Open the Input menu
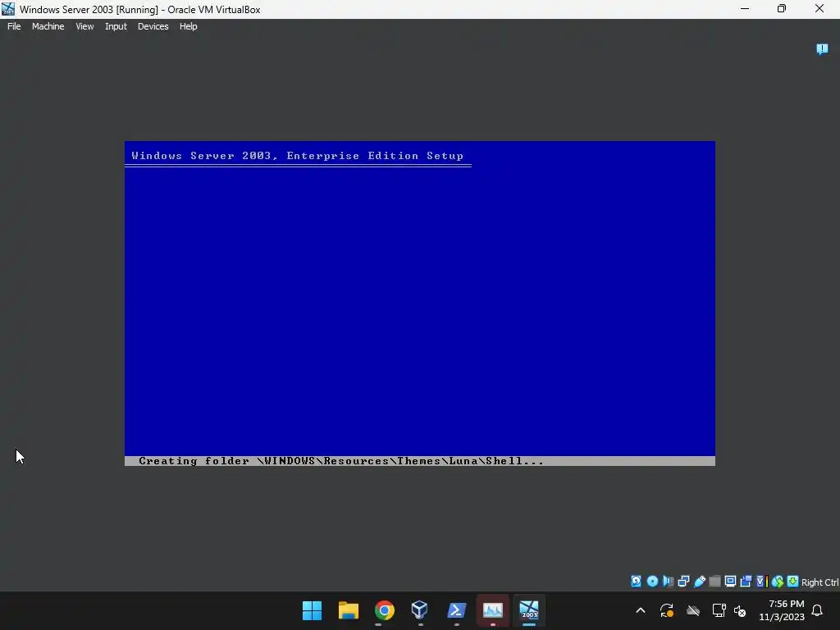The image size is (840, 630). coord(116,26)
